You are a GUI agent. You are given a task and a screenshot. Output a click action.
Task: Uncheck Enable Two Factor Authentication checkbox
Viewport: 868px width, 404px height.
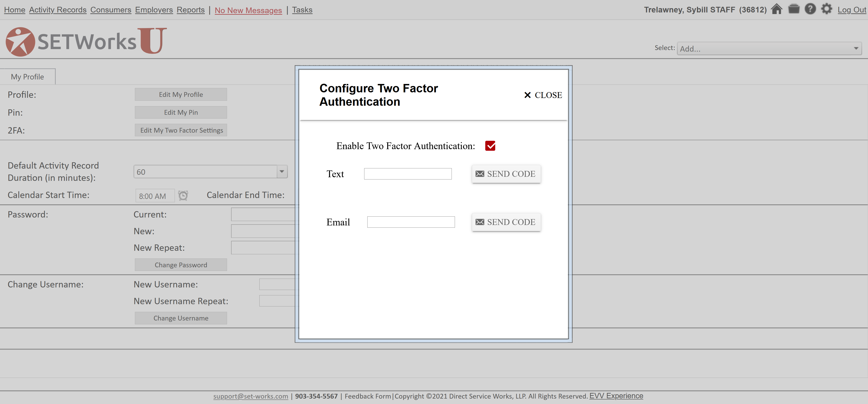click(490, 146)
